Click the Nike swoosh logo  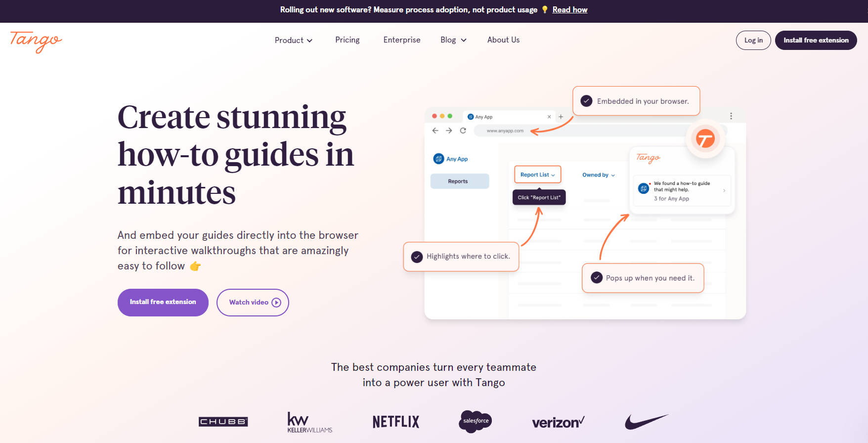click(646, 422)
